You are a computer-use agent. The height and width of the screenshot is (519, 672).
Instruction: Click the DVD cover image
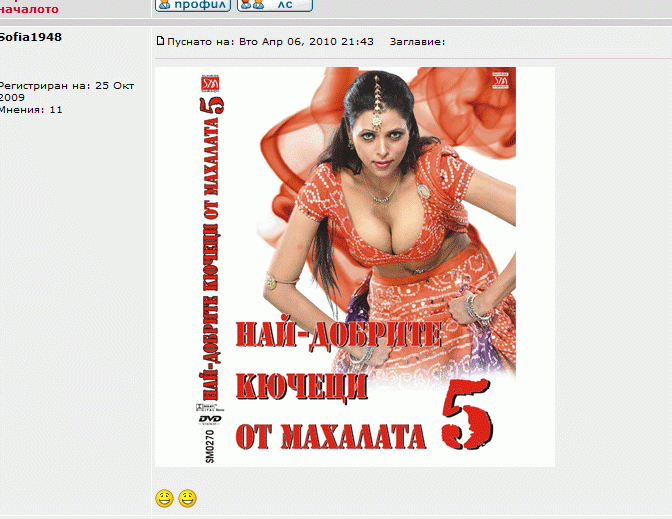pyautogui.click(x=355, y=266)
